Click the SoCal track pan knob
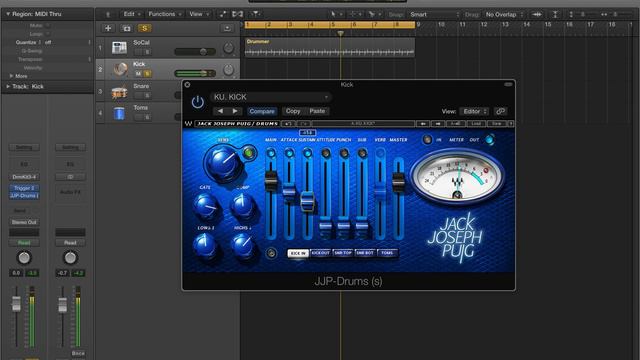 click(x=228, y=48)
